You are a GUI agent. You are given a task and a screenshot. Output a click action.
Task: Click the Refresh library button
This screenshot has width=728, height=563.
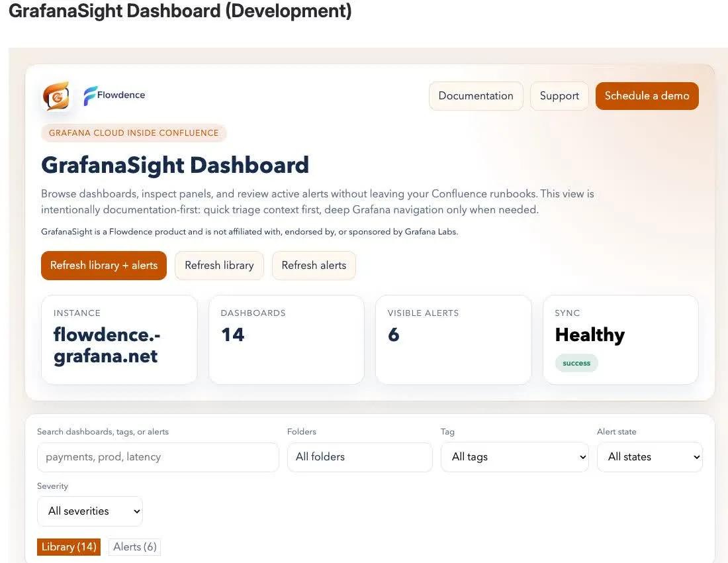219,265
